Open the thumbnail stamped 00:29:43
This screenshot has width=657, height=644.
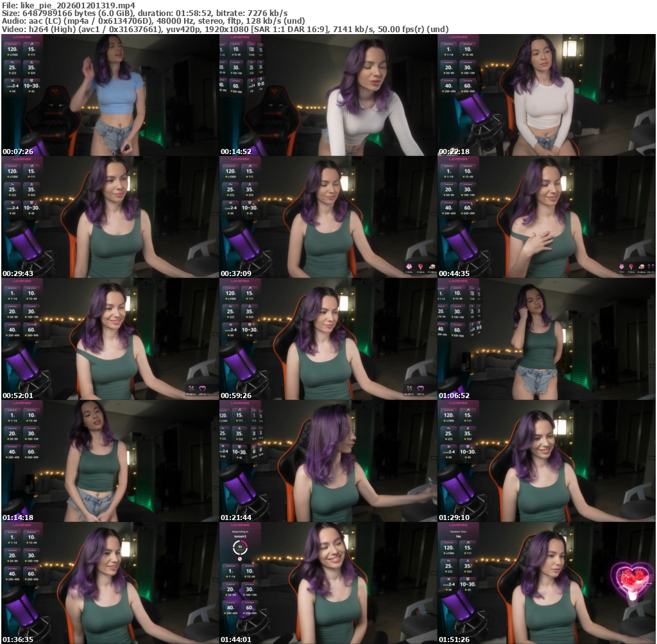pyautogui.click(x=110, y=217)
